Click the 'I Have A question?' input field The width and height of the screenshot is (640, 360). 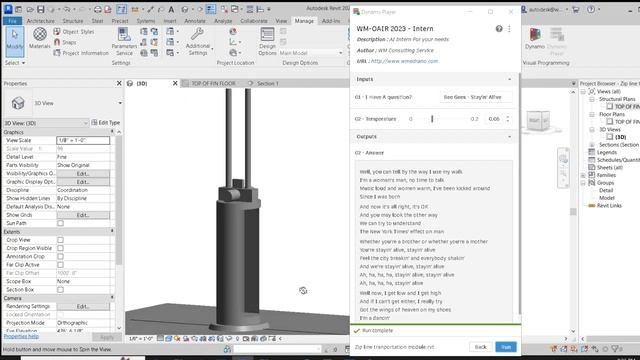pyautogui.click(x=476, y=97)
